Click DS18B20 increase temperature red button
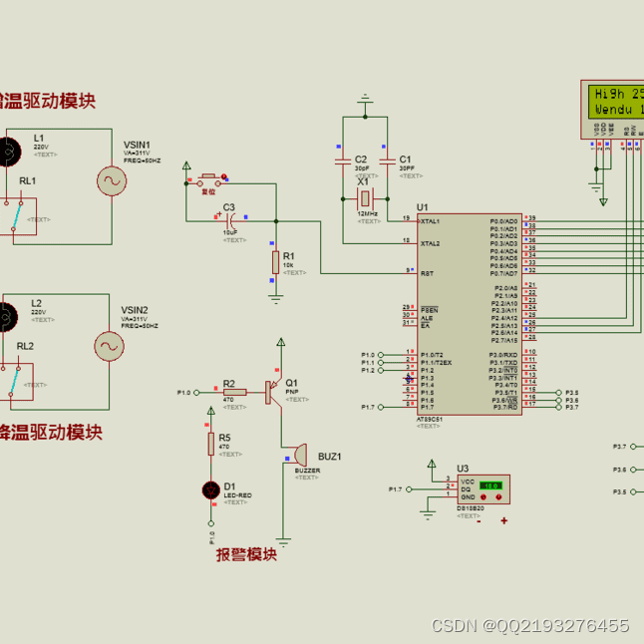The height and width of the screenshot is (644, 644). pyautogui.click(x=498, y=497)
